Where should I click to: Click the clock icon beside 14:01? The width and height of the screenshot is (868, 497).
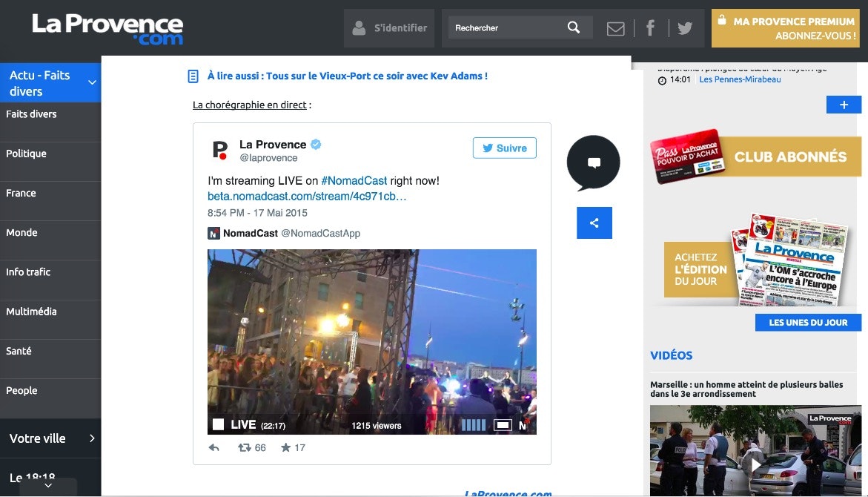click(x=662, y=80)
